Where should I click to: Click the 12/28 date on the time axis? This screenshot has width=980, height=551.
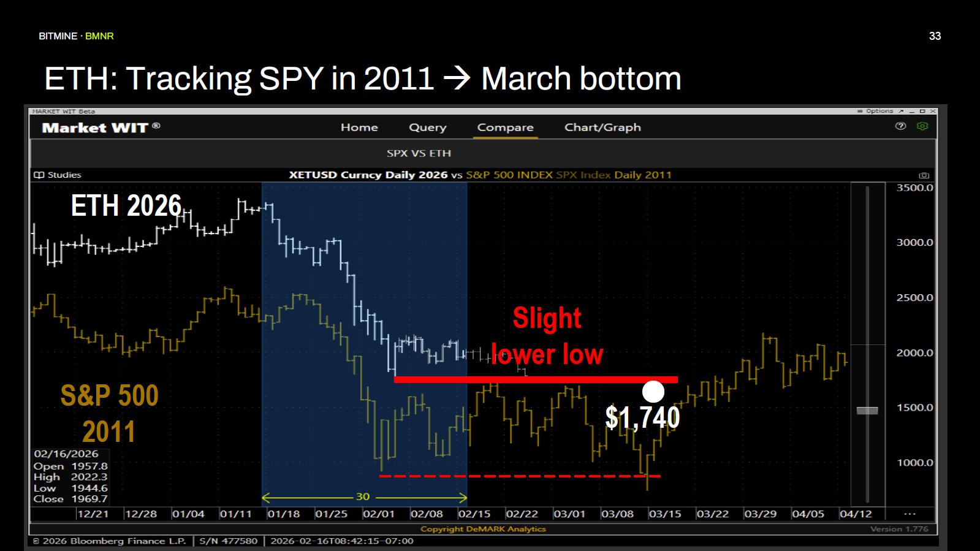pyautogui.click(x=140, y=514)
